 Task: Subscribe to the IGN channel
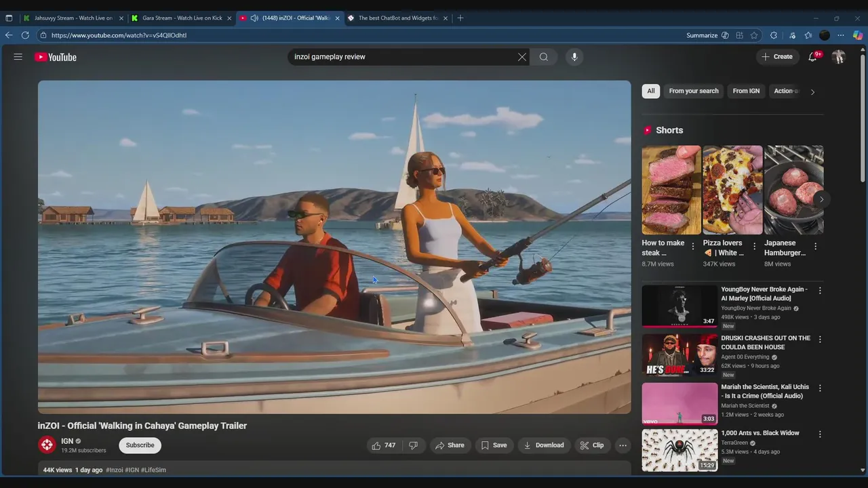pyautogui.click(x=140, y=445)
